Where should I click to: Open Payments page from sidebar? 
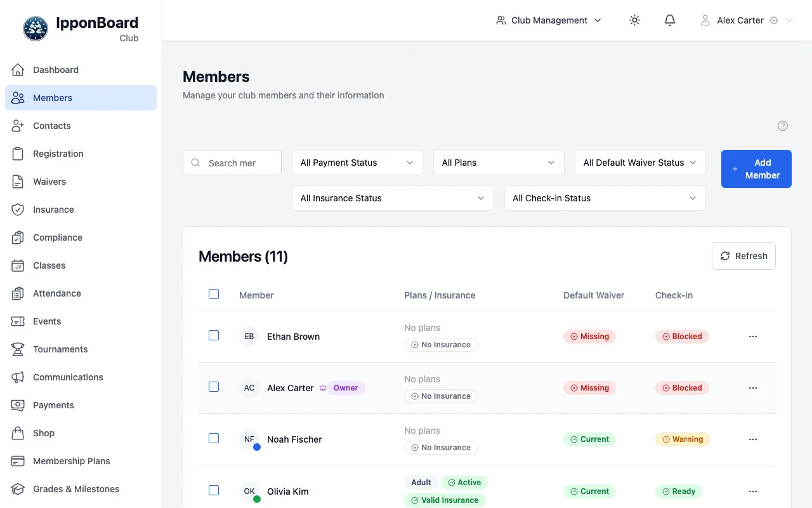click(x=81, y=405)
